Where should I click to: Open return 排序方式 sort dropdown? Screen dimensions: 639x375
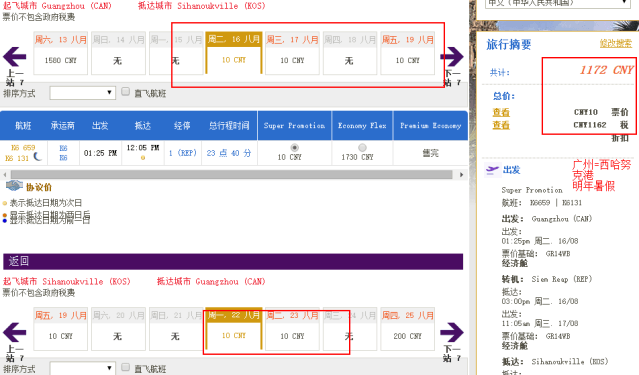(x=82, y=368)
